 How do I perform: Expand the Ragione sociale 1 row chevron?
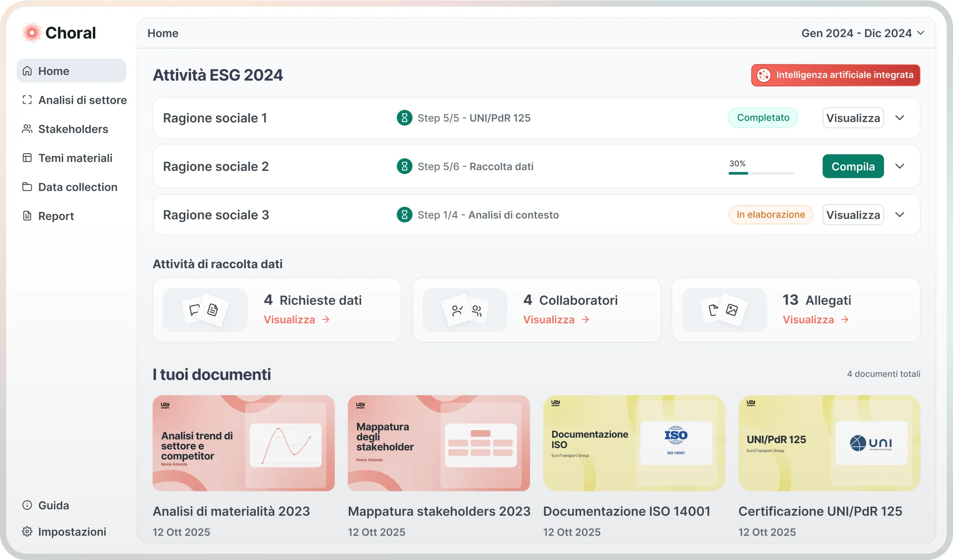coord(900,118)
